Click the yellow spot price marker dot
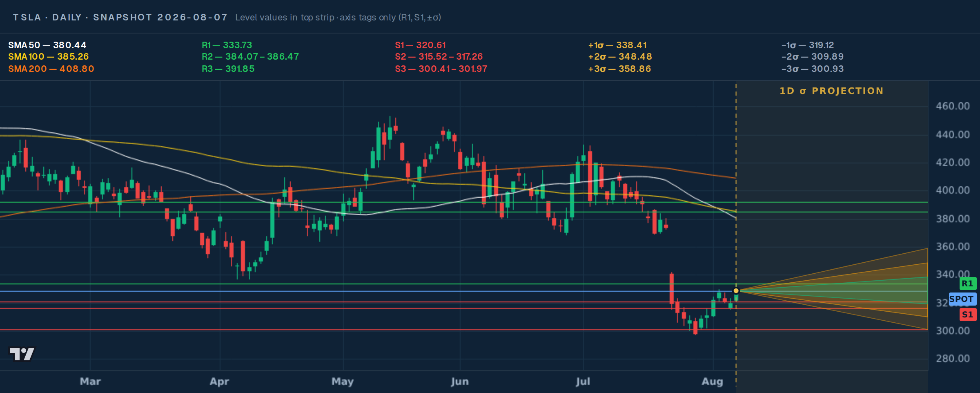Image resolution: width=980 pixels, height=393 pixels. click(x=736, y=291)
